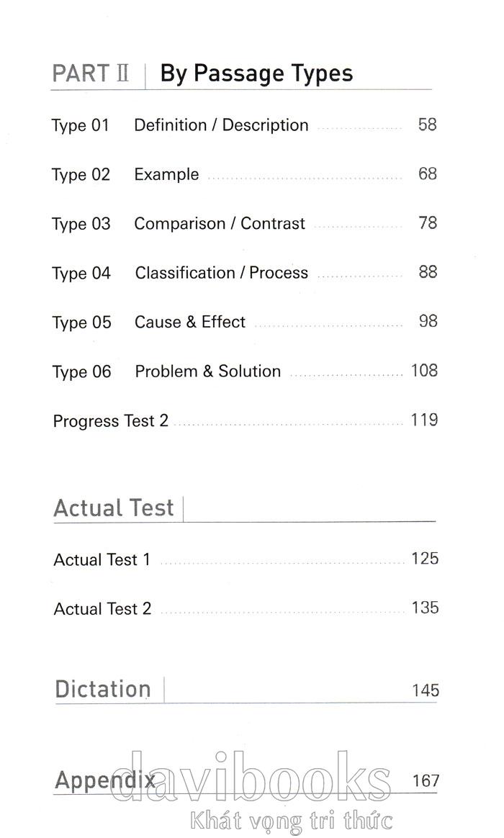Viewport: 504px width, 838px height.
Task: Click page number 58
Action: [x=428, y=125]
